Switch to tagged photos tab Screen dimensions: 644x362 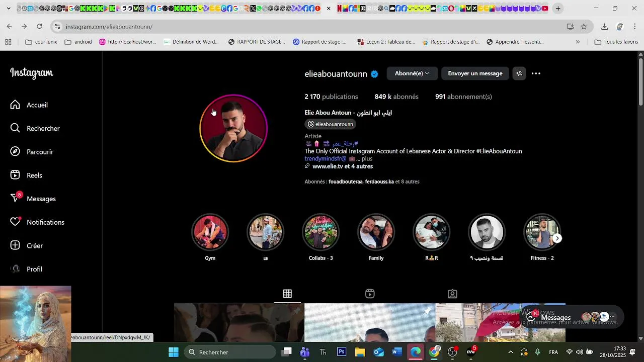[452, 294]
